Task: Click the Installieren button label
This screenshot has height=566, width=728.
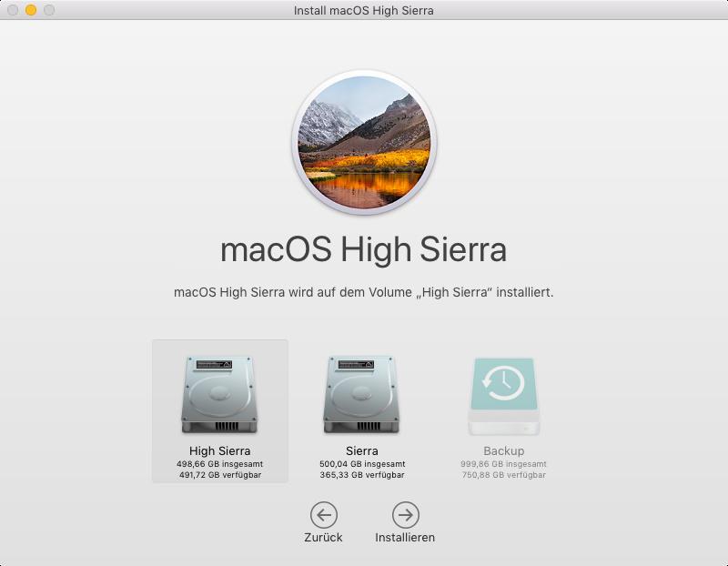Action: tap(405, 537)
